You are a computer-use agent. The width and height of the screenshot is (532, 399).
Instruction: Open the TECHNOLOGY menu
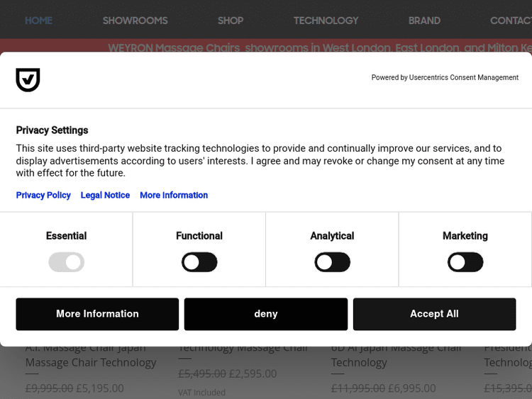[326, 21]
